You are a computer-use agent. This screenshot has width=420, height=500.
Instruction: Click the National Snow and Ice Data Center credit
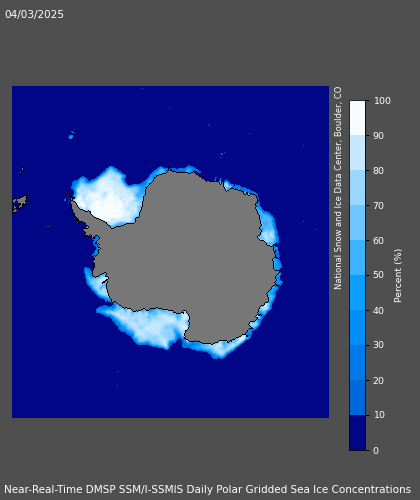pos(338,188)
